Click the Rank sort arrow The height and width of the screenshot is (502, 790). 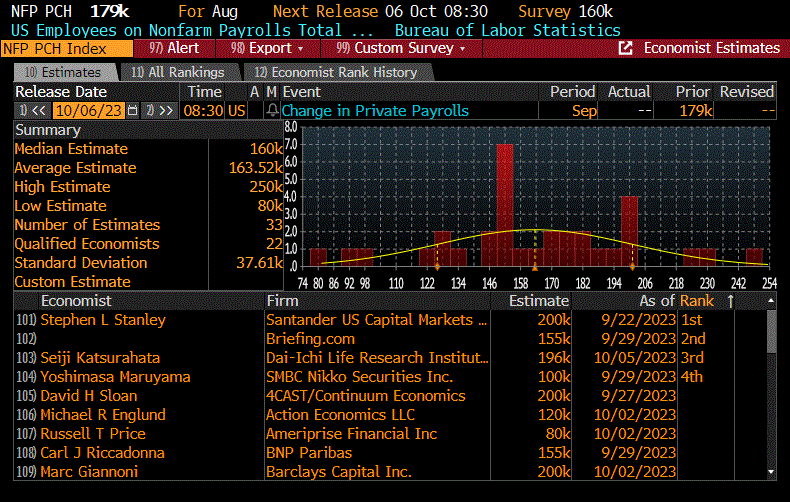click(730, 301)
